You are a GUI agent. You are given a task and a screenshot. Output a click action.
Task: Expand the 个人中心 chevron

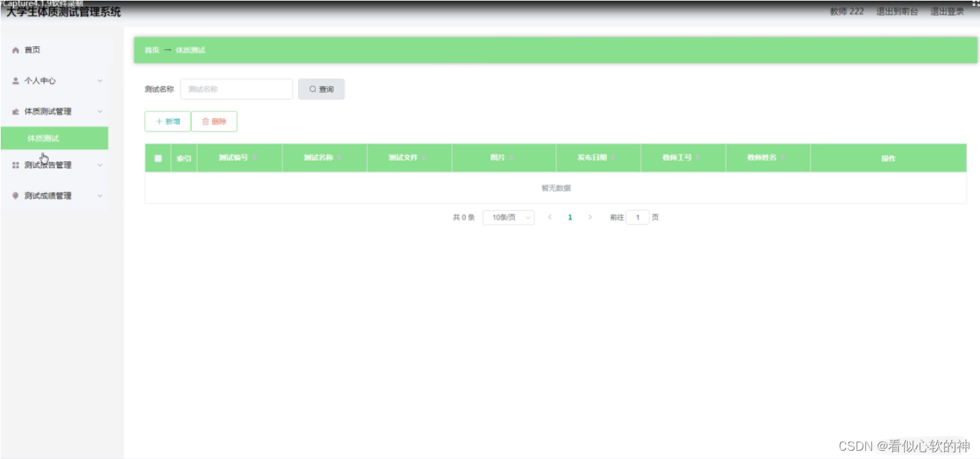coord(100,81)
